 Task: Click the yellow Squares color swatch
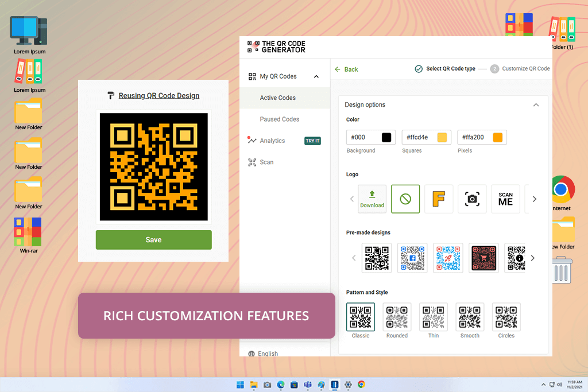[x=442, y=137]
